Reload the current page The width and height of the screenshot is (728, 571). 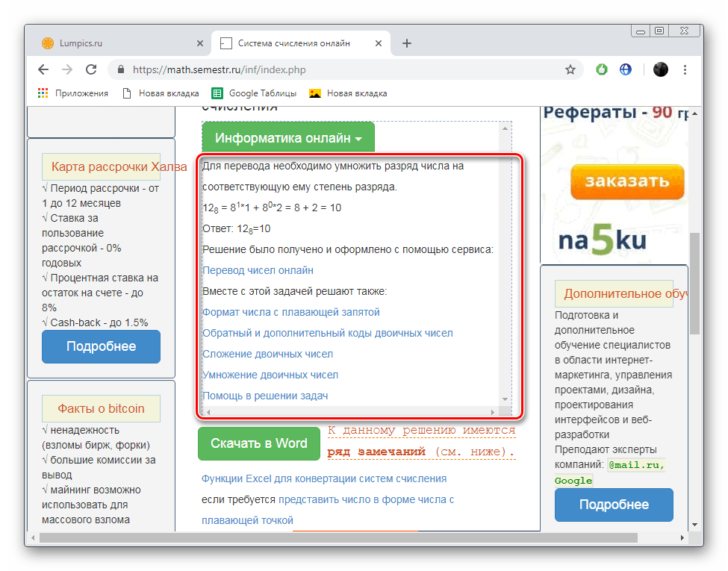pos(91,69)
